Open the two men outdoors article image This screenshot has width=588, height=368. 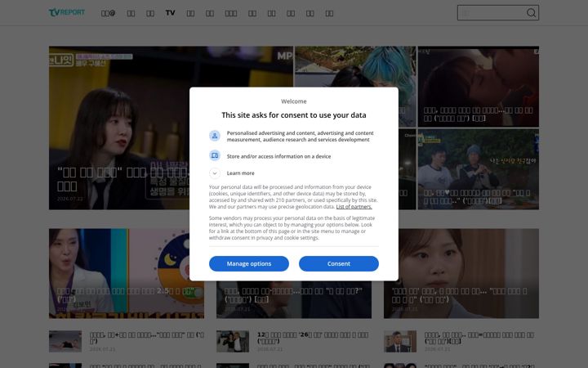478,169
